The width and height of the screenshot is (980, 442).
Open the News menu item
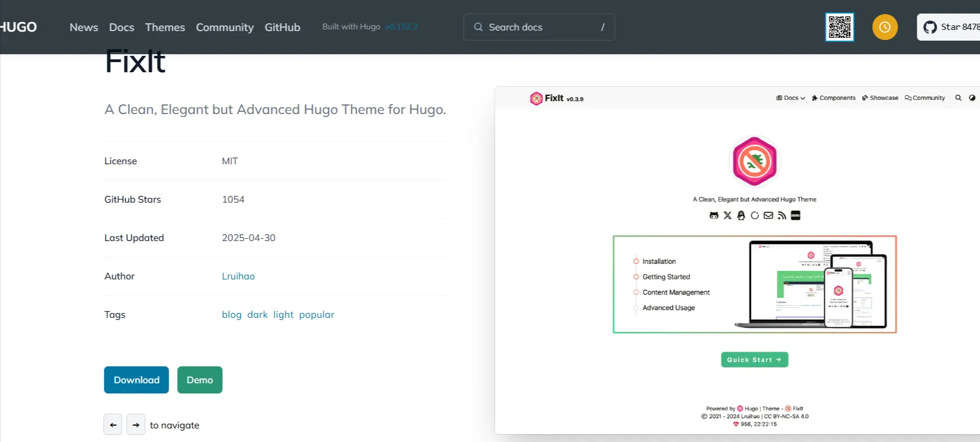pos(84,27)
